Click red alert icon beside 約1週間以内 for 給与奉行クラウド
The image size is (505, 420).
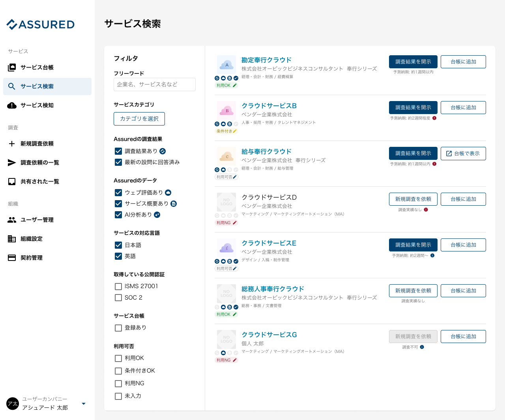(434, 164)
